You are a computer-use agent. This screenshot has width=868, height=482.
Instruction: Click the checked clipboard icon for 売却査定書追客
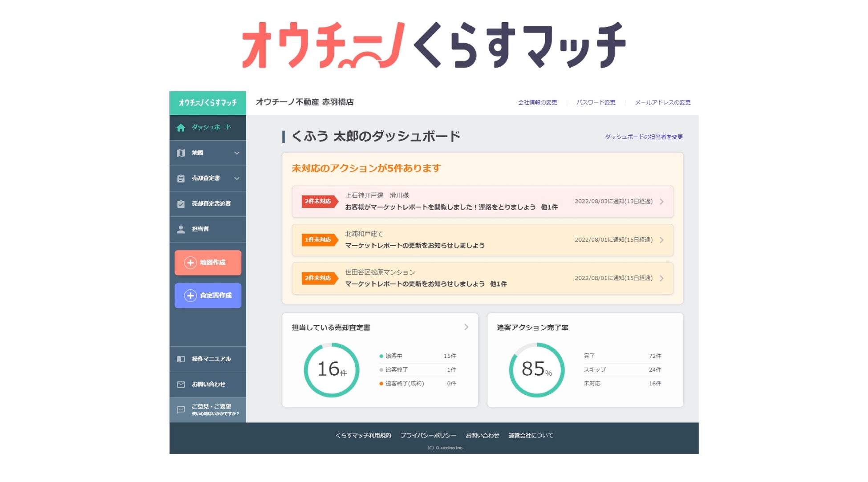(181, 204)
